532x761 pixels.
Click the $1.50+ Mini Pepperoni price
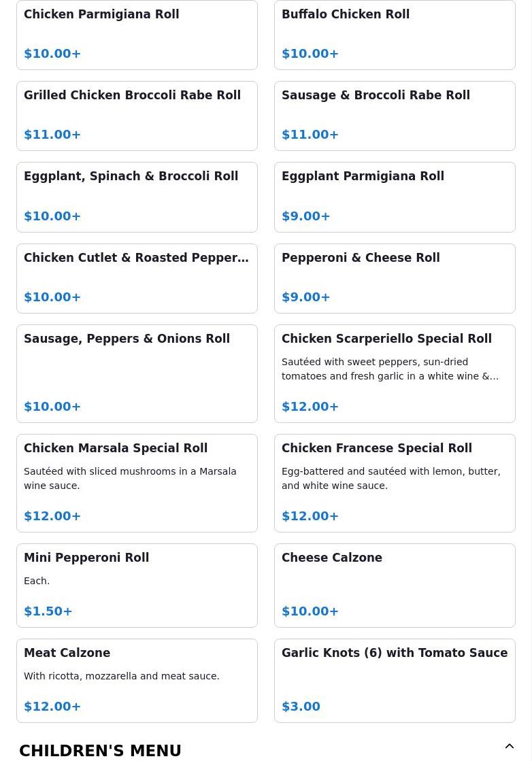(x=48, y=611)
